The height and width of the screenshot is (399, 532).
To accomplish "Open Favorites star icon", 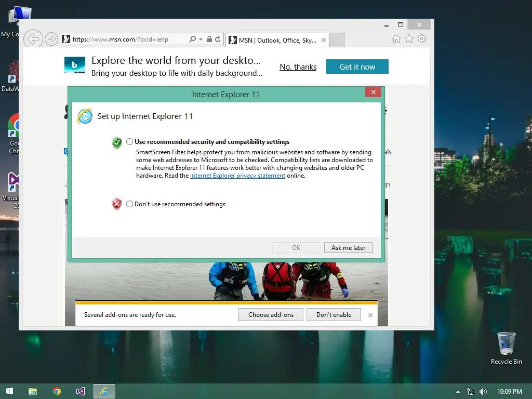I will click(x=409, y=38).
